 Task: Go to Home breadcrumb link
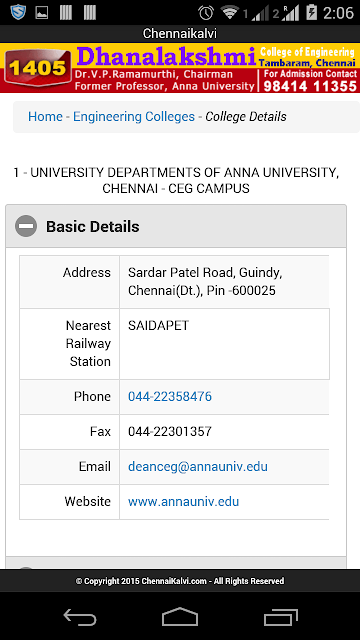tap(45, 117)
